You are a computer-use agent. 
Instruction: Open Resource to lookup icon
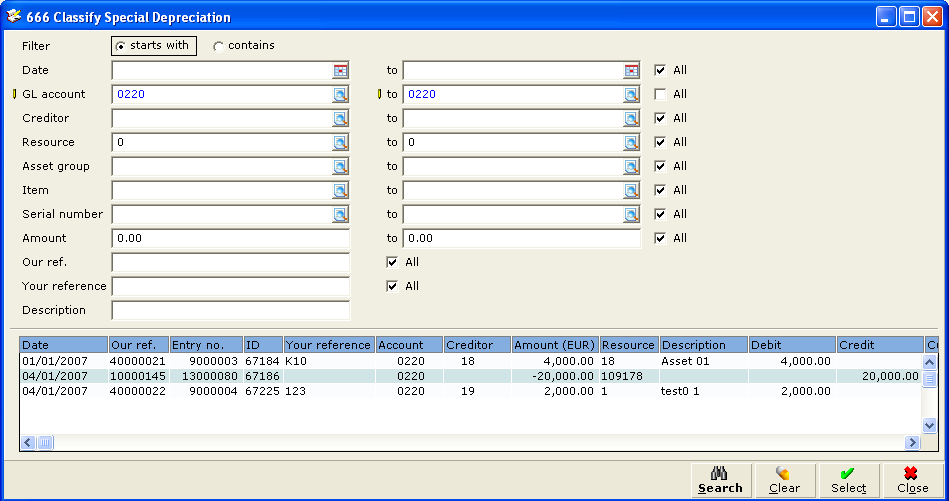[x=631, y=143]
